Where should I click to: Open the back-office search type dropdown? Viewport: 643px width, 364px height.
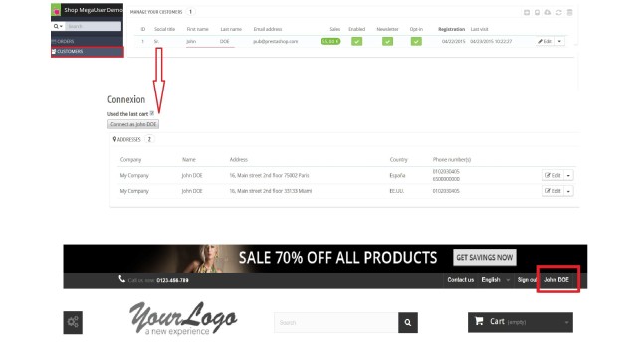58,26
